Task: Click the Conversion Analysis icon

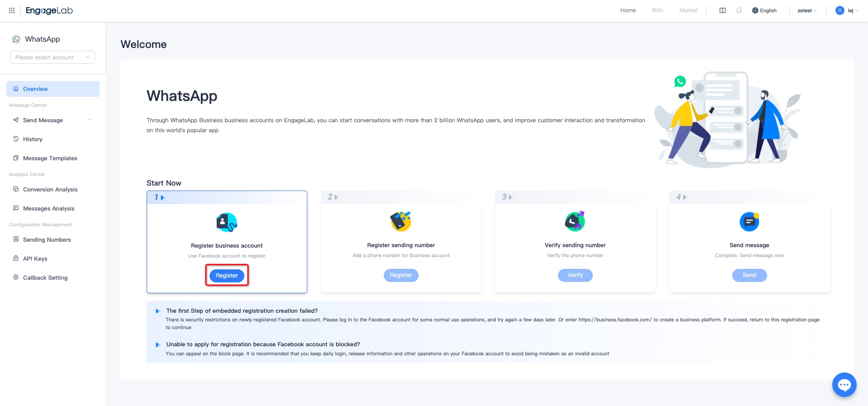Action: (16, 189)
